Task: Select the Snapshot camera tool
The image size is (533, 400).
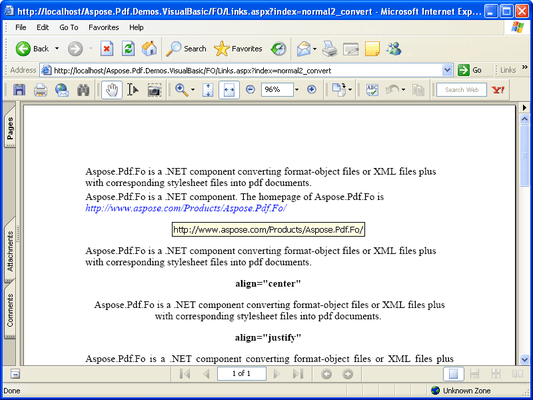Action: [154, 90]
